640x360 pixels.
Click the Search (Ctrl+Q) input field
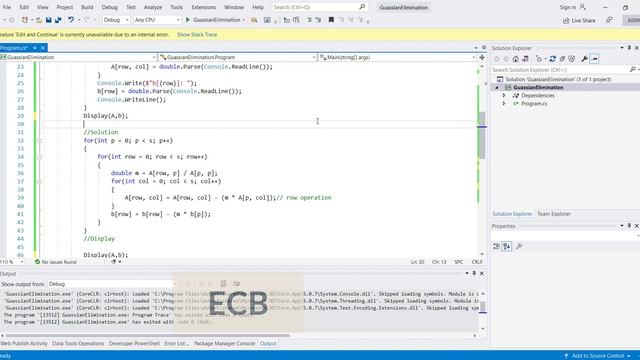pos(320,7)
